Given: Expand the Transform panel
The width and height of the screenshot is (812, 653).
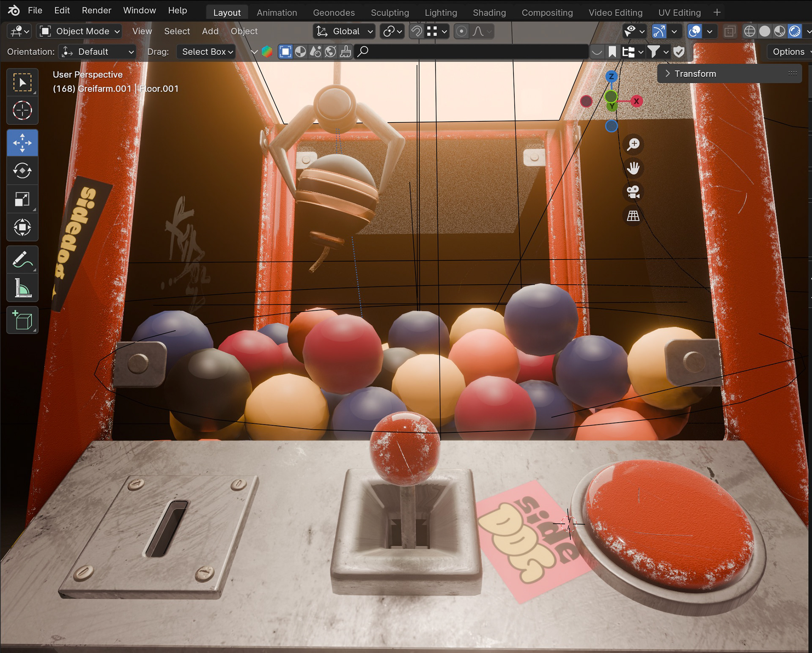Looking at the screenshot, I should [695, 74].
